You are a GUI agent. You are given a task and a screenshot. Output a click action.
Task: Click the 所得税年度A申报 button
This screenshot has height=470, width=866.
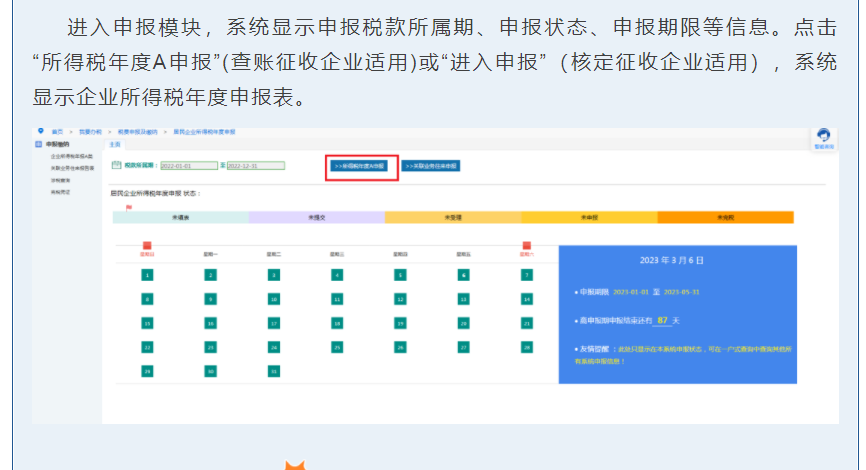coord(359,166)
